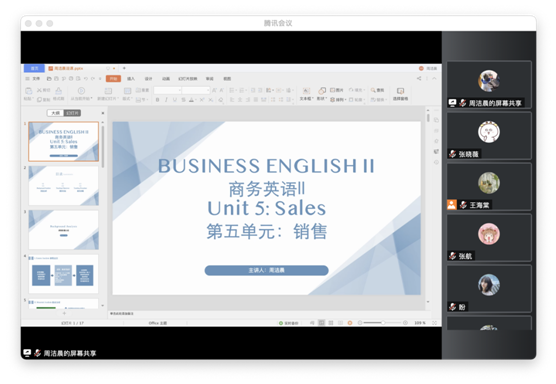Toggle Bold formatting
The width and height of the screenshot is (556, 384).
pyautogui.click(x=157, y=100)
